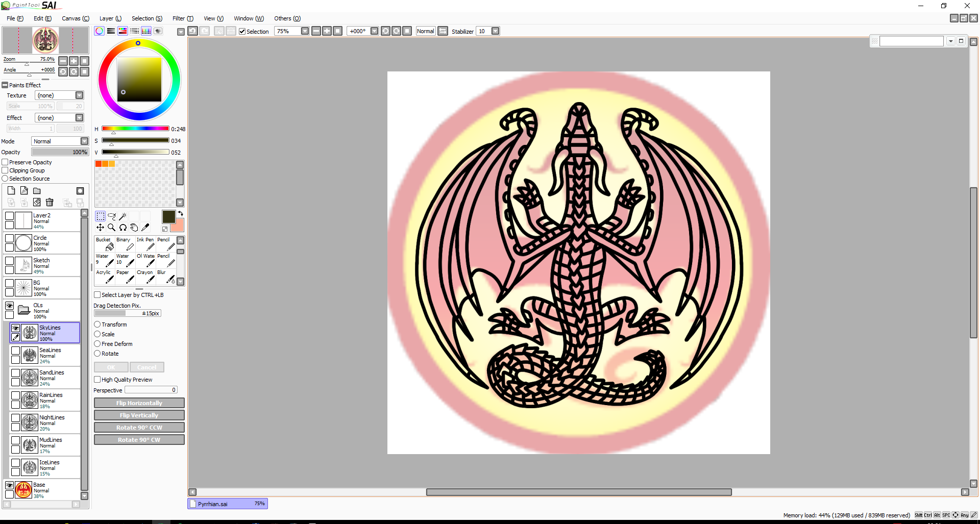
Task: Select the Magic Wand tool
Action: pyautogui.click(x=122, y=216)
